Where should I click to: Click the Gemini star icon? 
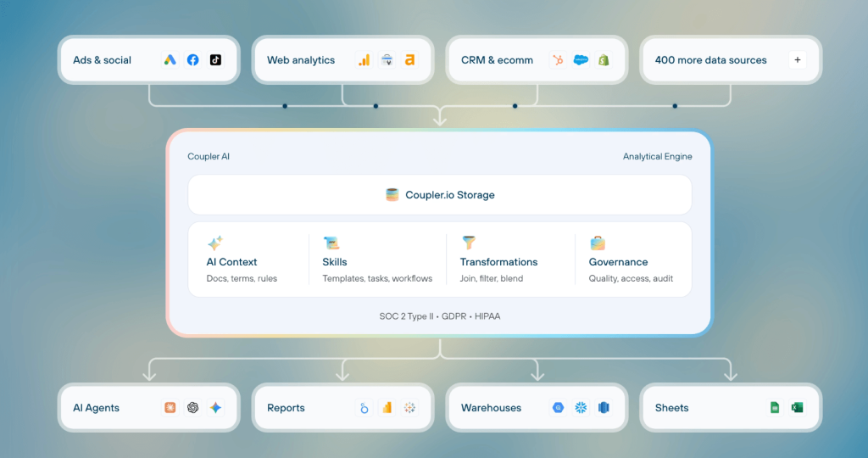click(215, 408)
